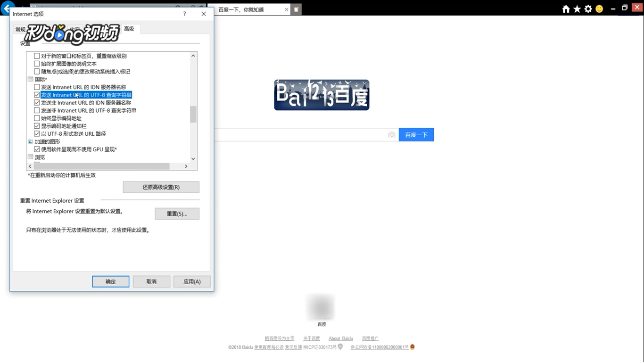The image size is (644, 362).
Task: Click the 百度一下 search button
Action: coord(416,135)
